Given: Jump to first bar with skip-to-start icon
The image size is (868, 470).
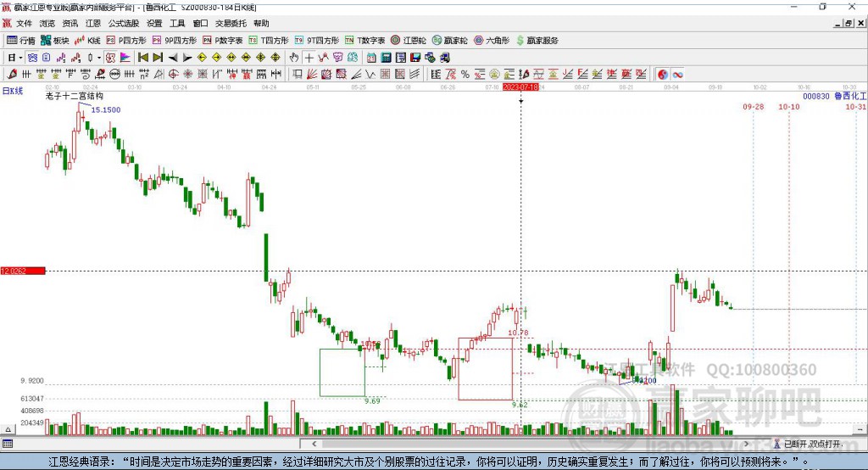Looking at the screenshot, I should coord(142,58).
